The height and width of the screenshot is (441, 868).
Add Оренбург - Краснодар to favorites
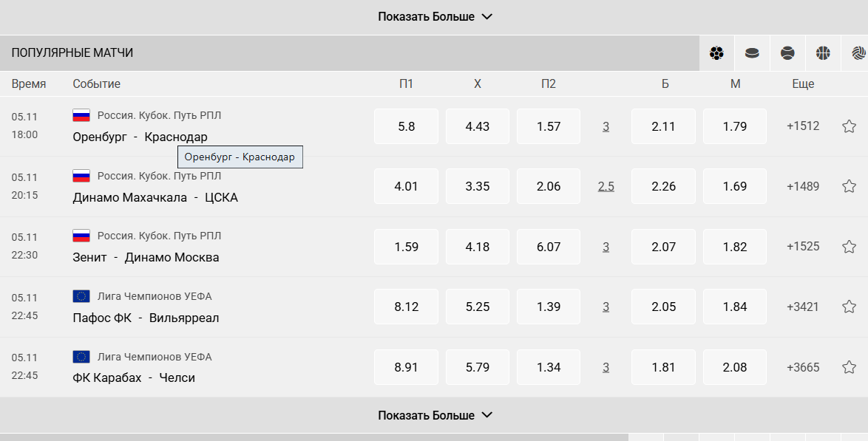[849, 126]
